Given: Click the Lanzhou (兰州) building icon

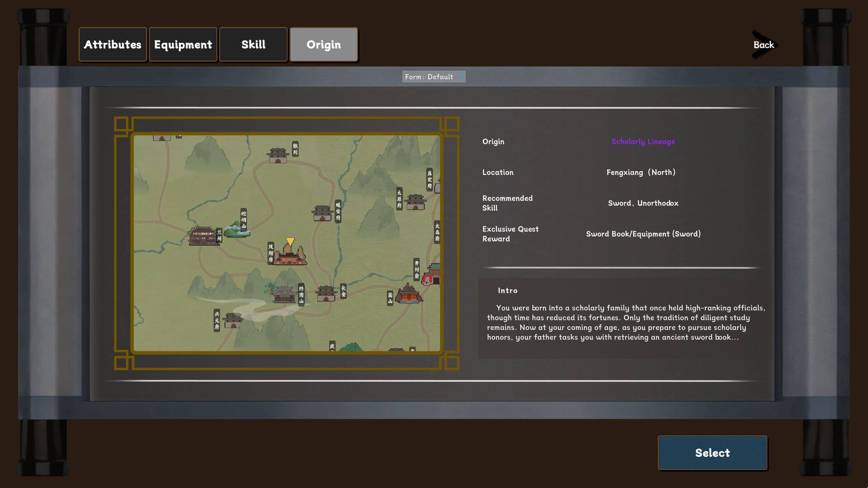Looking at the screenshot, I should 202,235.
